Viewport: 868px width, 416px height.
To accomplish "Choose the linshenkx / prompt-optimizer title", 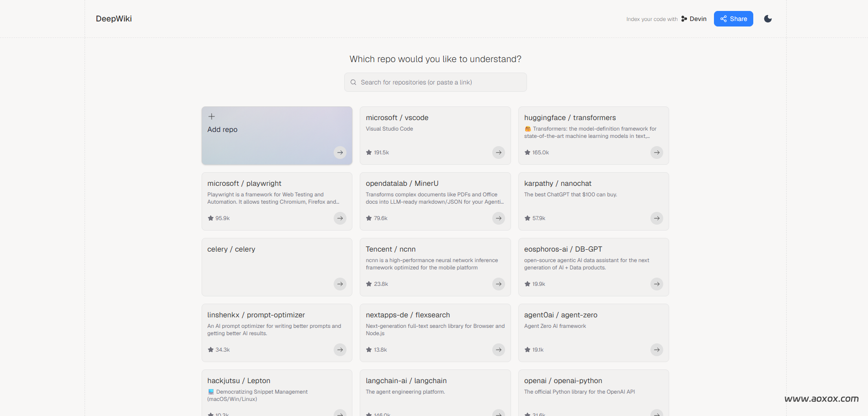I will point(256,315).
